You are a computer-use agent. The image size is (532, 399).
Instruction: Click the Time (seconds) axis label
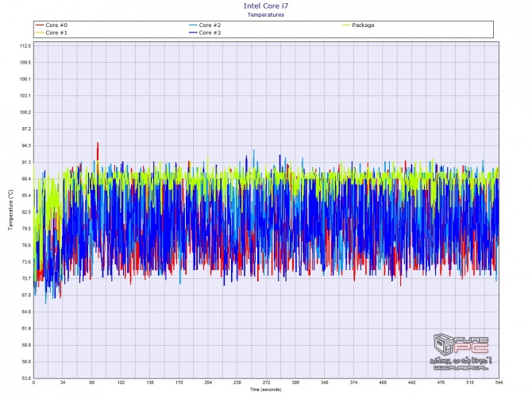pos(266,389)
